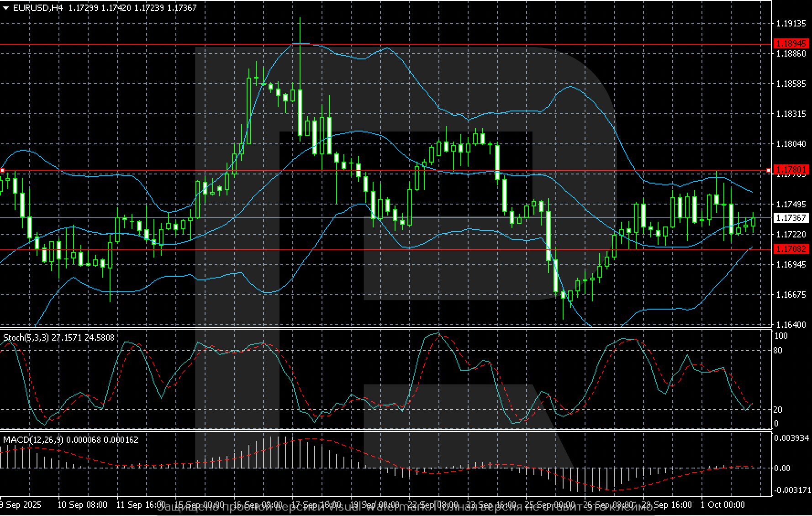Click the 9 Sep 2025 date label
This screenshot has height=516, width=812.
pyautogui.click(x=21, y=505)
